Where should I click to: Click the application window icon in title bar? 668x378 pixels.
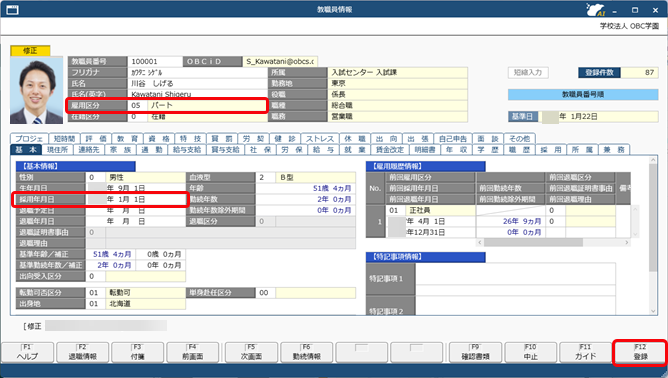point(12,9)
